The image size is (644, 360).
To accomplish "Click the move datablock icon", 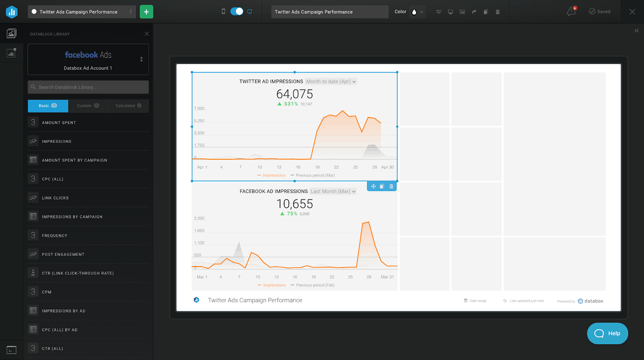I will [373, 186].
